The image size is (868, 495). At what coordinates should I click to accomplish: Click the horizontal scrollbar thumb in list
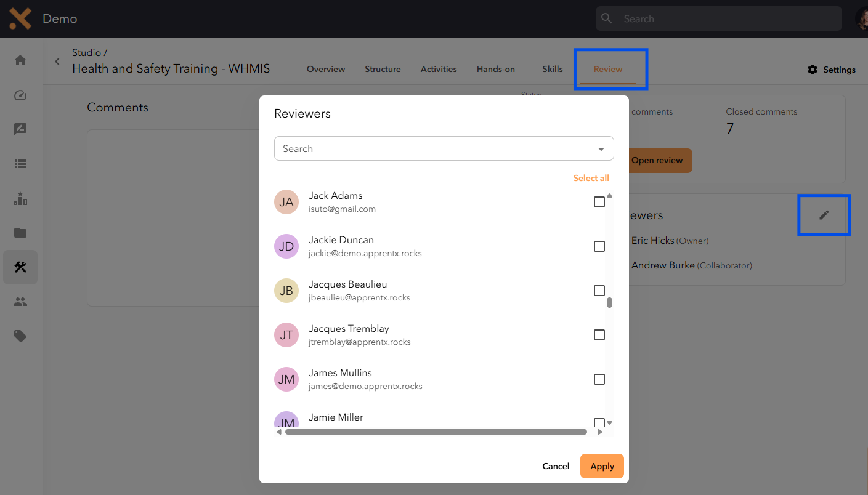436,432
